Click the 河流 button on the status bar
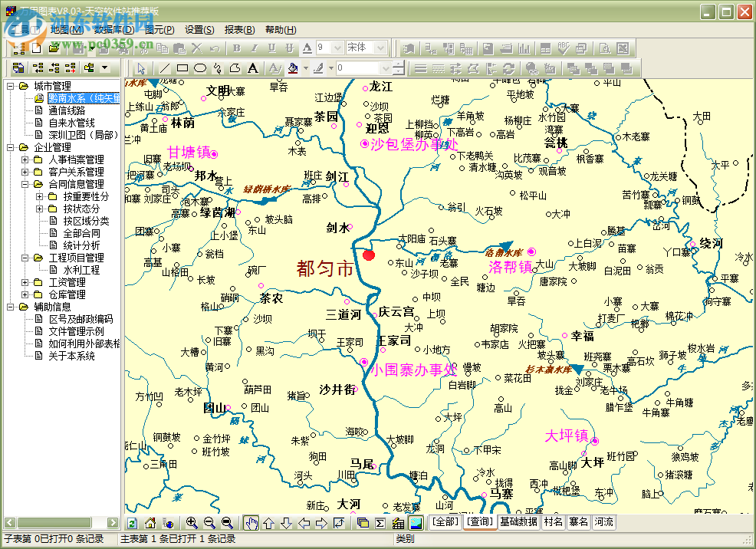Image resolution: width=756 pixels, height=549 pixels. (605, 523)
